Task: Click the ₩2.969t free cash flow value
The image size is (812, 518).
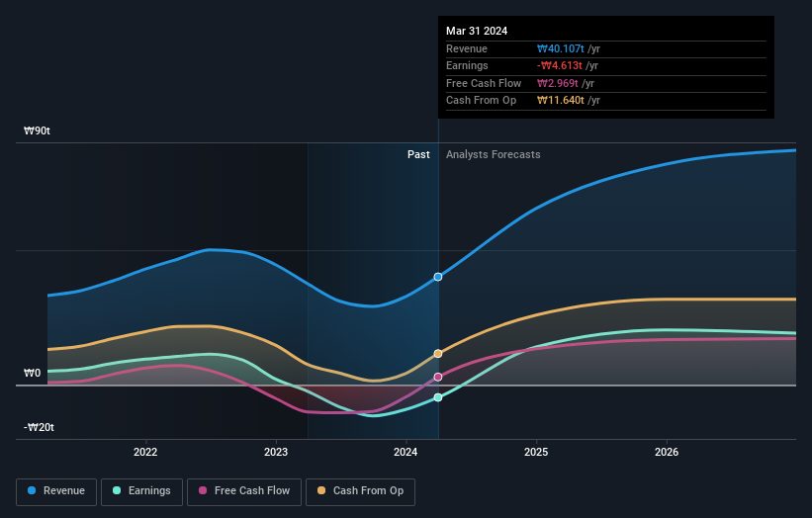Action: point(558,83)
